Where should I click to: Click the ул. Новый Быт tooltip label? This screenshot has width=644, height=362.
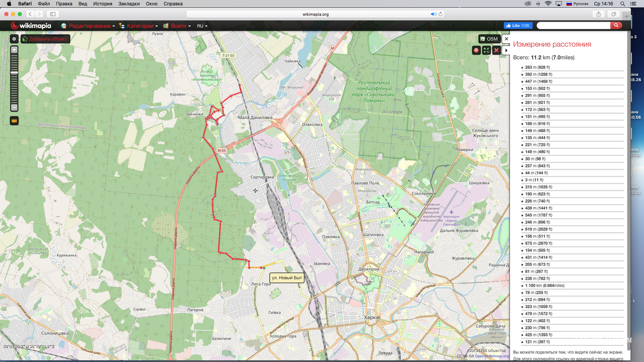tap(287, 278)
